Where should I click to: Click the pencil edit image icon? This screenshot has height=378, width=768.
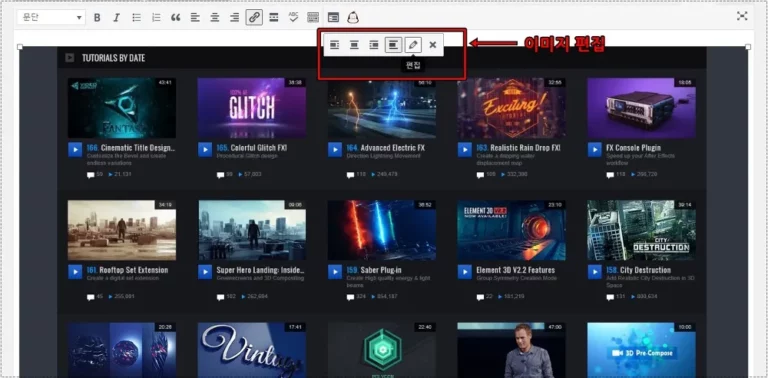[413, 45]
